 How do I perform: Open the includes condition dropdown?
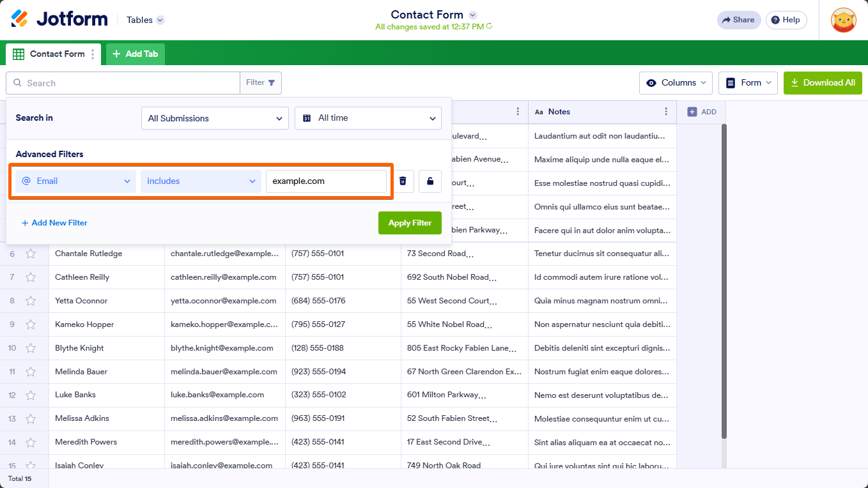(201, 181)
